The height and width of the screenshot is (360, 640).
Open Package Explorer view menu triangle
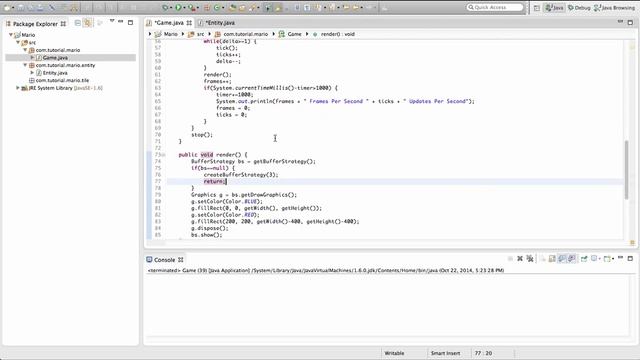tap(111, 21)
